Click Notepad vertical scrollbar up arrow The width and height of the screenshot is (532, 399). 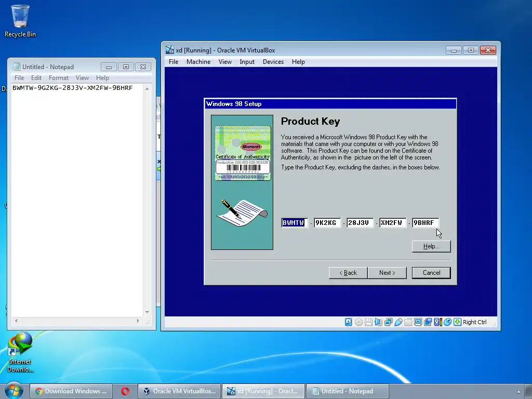click(x=147, y=88)
